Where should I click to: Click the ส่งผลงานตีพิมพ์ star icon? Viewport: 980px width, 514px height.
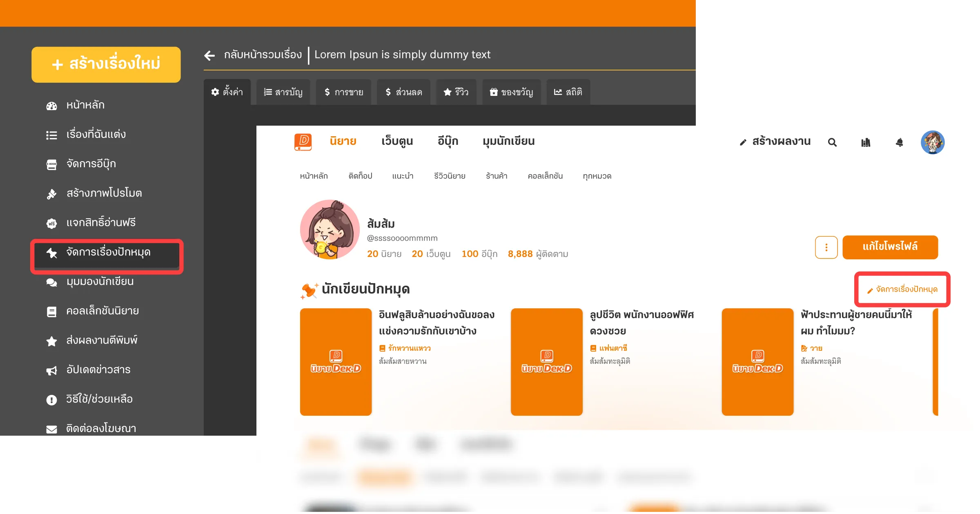coord(51,341)
